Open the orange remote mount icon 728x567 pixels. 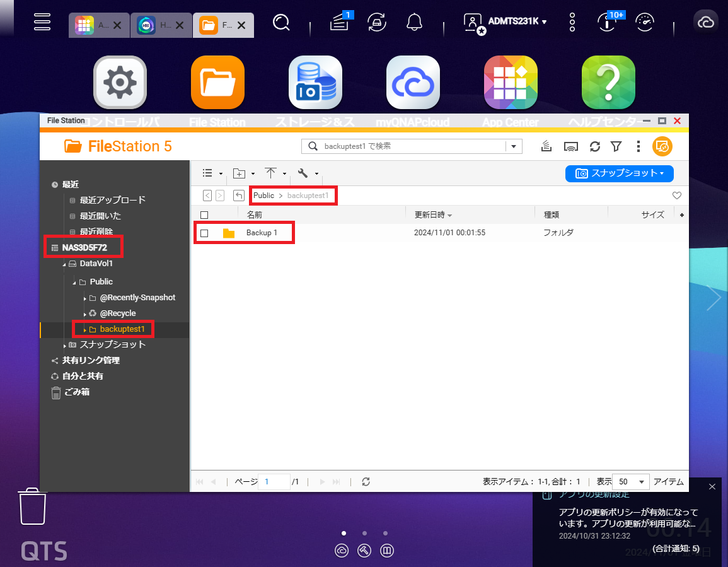[662, 146]
